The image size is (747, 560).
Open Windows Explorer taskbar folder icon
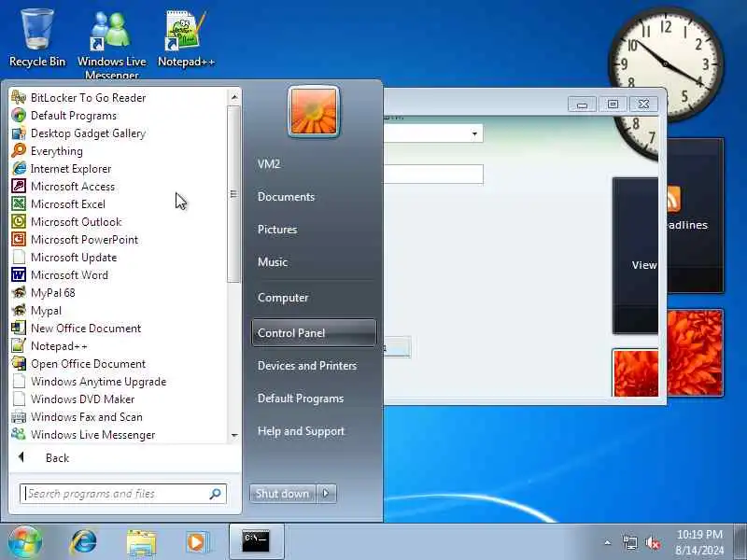click(141, 542)
